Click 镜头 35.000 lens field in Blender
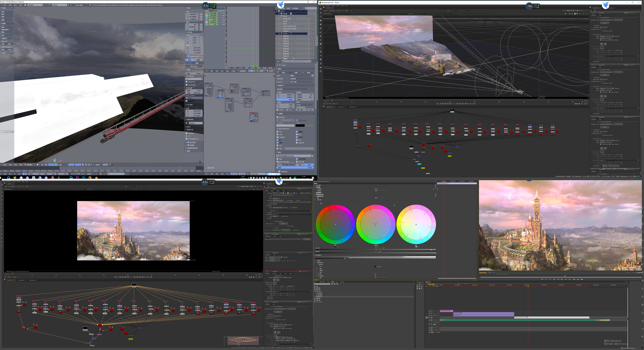Screen dimensions: 644x350 tap(194, 73)
